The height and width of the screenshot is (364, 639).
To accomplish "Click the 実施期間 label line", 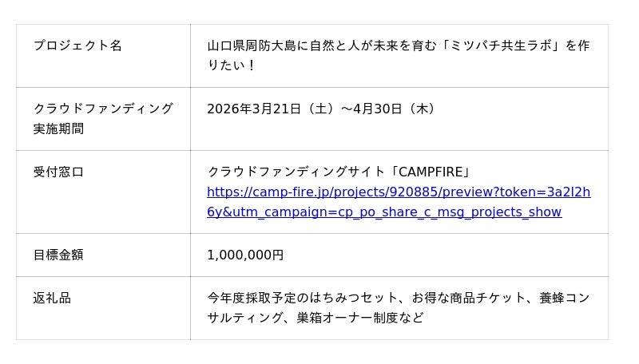I will (58, 129).
